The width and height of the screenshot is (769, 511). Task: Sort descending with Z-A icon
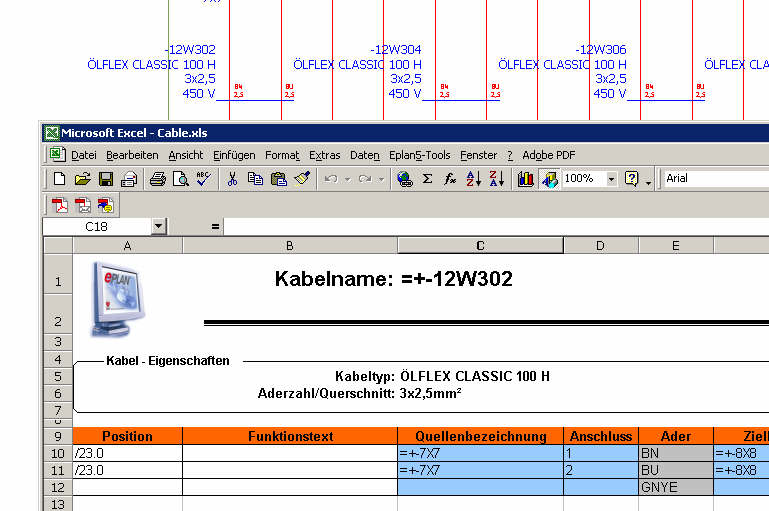(x=497, y=179)
